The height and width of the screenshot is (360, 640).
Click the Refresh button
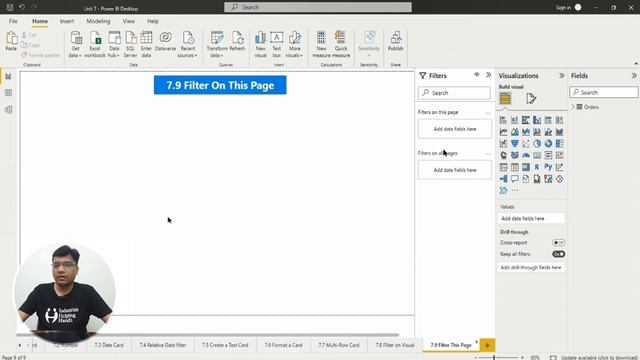tap(237, 42)
